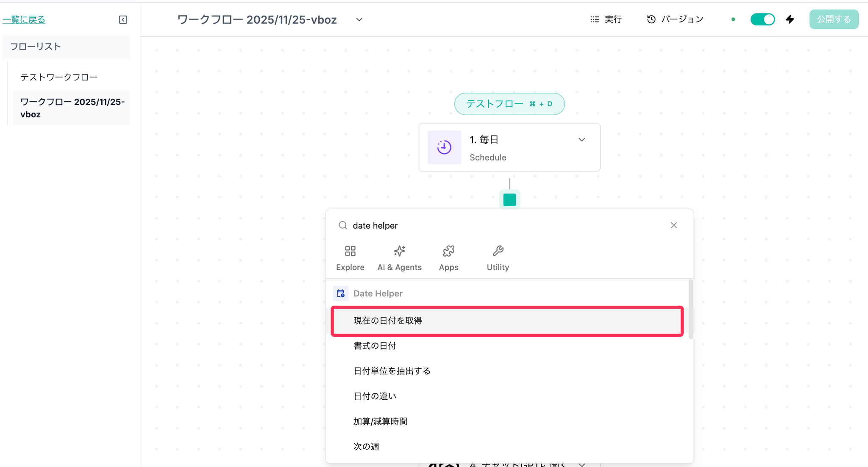
Task: Open the 実行 runs list
Action: [606, 19]
